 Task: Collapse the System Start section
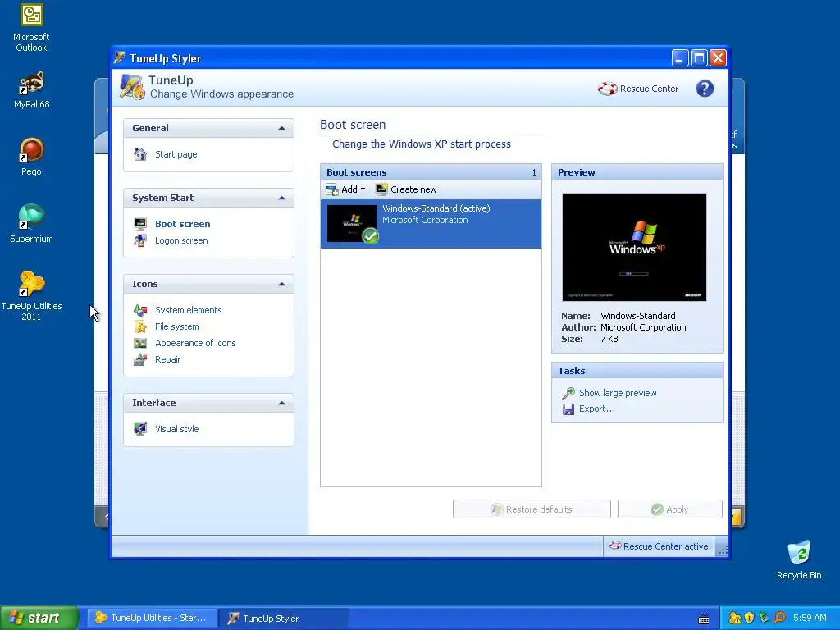tap(282, 199)
